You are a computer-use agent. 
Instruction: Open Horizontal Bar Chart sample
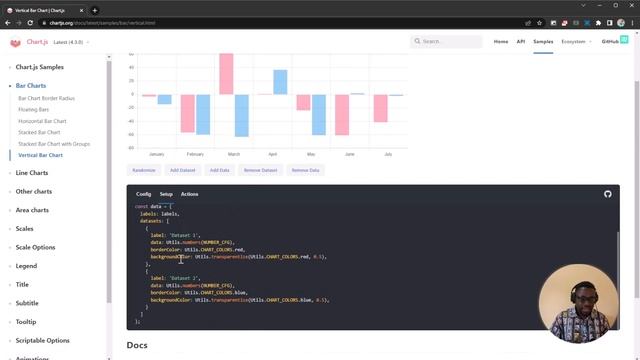[x=42, y=121]
